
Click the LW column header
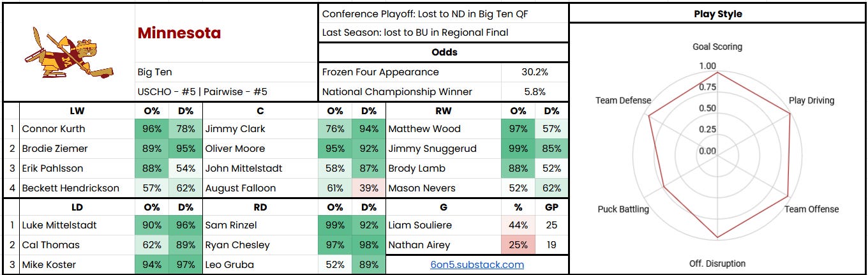tap(77, 110)
